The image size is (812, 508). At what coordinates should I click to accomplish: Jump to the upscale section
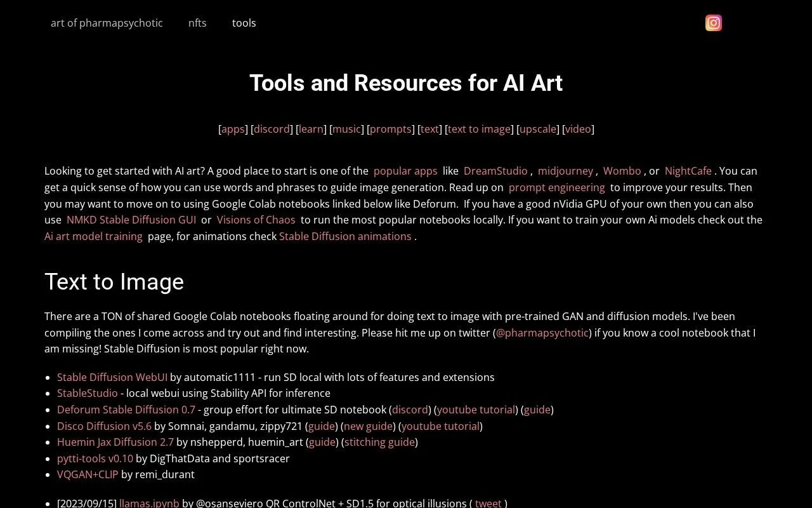click(538, 129)
